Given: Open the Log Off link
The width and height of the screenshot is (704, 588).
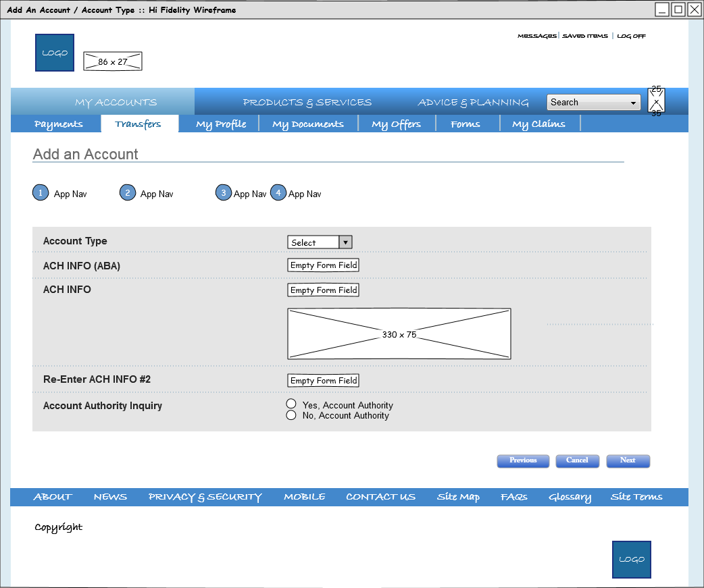Looking at the screenshot, I should point(631,36).
